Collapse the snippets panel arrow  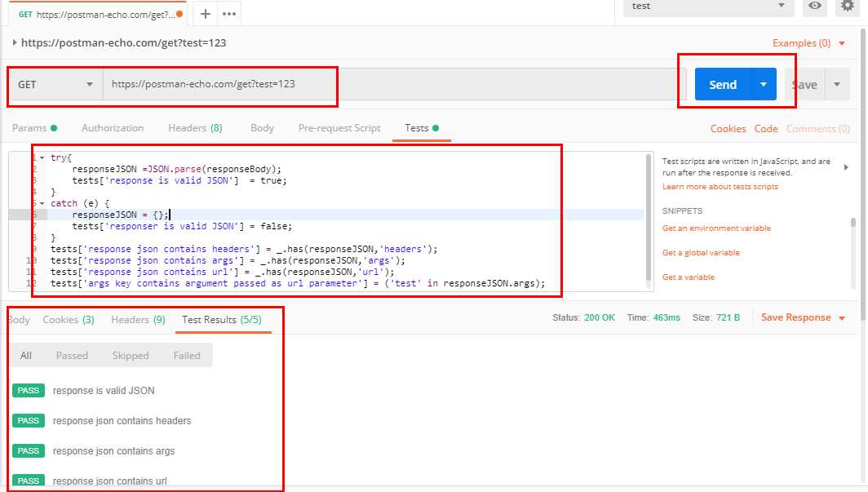[846, 167]
